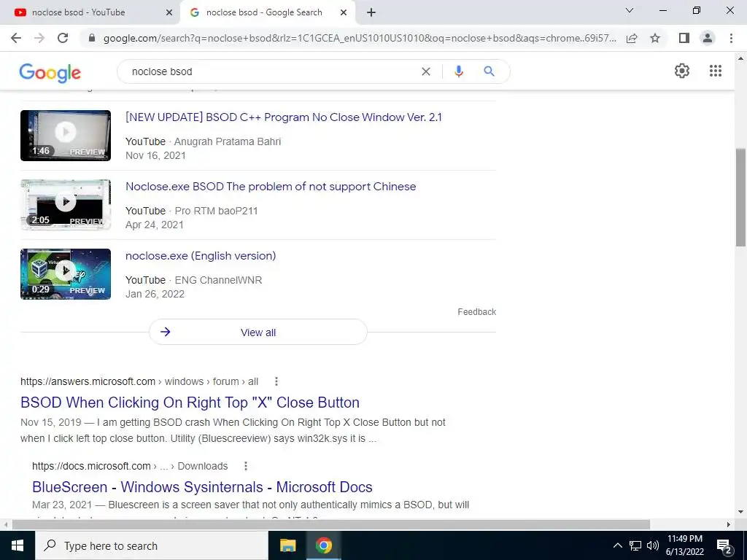Close the noclose bsod YouTube tab
Screen dimensions: 747x560
click(x=169, y=12)
